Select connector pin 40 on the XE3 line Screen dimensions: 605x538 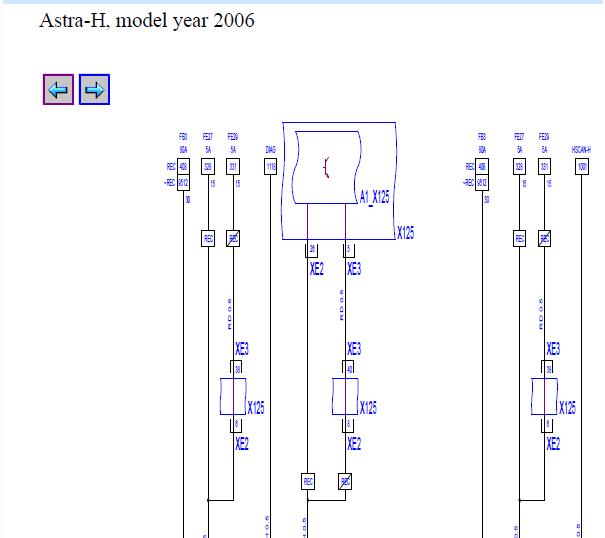349,368
